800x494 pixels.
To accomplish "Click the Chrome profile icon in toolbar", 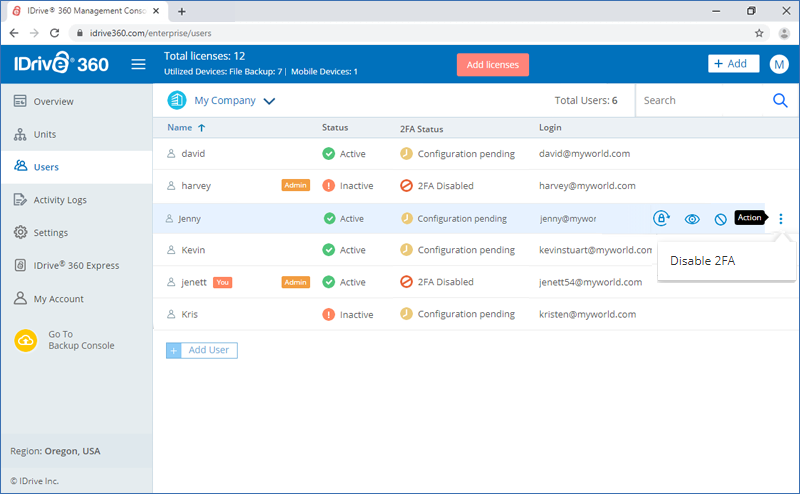I will coord(784,33).
